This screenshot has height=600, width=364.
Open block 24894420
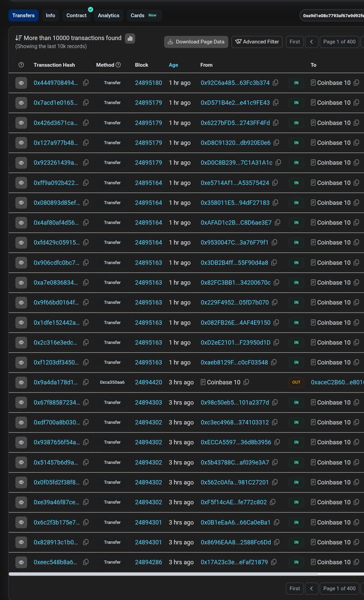[x=148, y=382]
